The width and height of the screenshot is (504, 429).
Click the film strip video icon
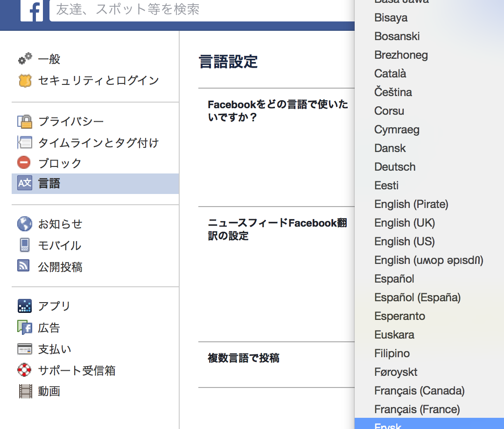(x=25, y=391)
